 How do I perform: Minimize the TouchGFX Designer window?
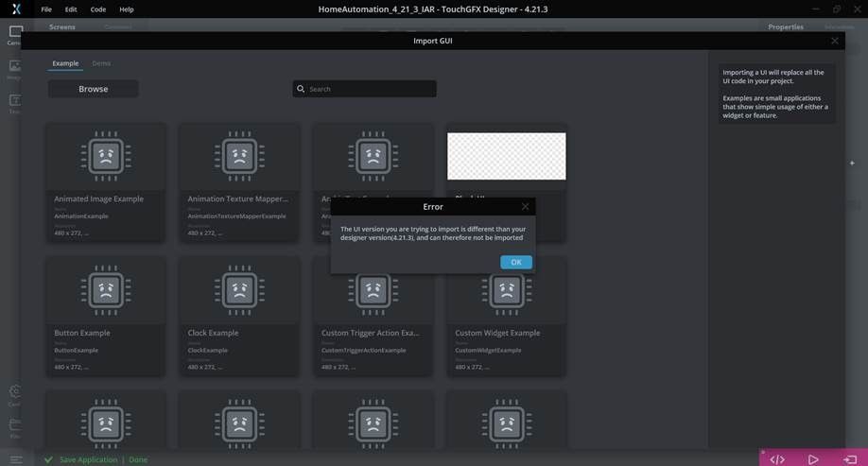pos(815,9)
